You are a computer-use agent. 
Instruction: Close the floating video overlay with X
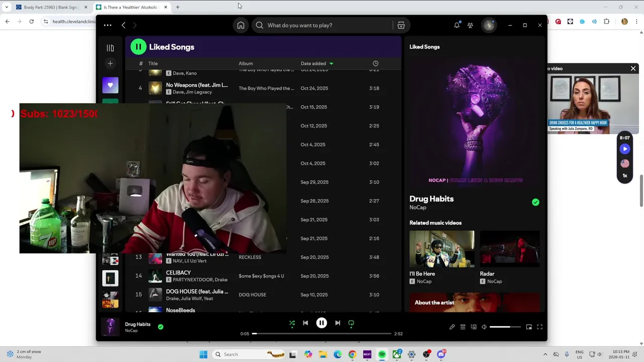[633, 68]
